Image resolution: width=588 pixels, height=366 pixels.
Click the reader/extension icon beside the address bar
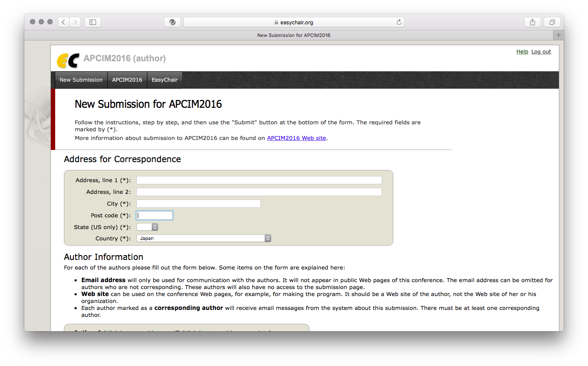[x=172, y=22]
